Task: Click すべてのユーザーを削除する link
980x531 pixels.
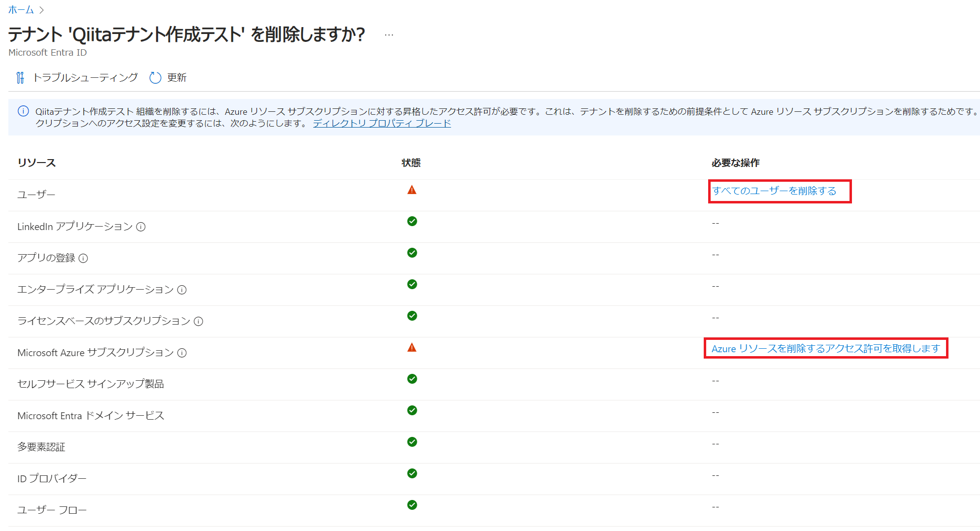Action: (x=774, y=191)
